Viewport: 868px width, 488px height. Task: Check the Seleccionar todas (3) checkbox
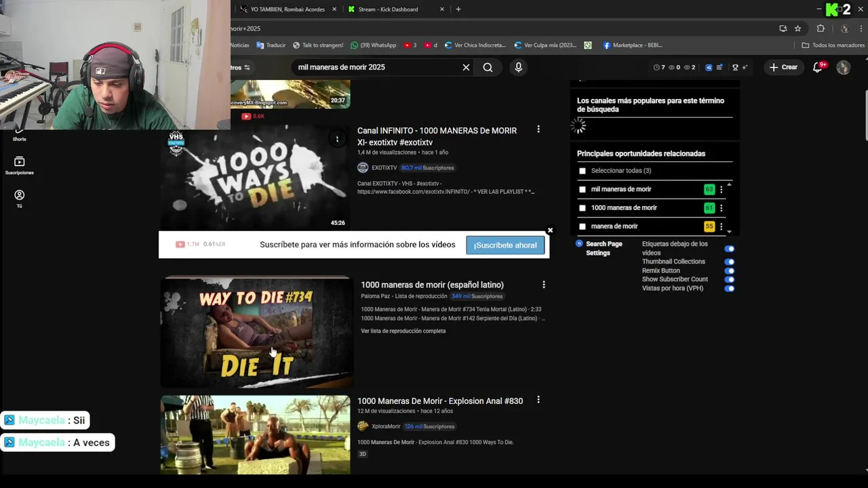point(582,171)
